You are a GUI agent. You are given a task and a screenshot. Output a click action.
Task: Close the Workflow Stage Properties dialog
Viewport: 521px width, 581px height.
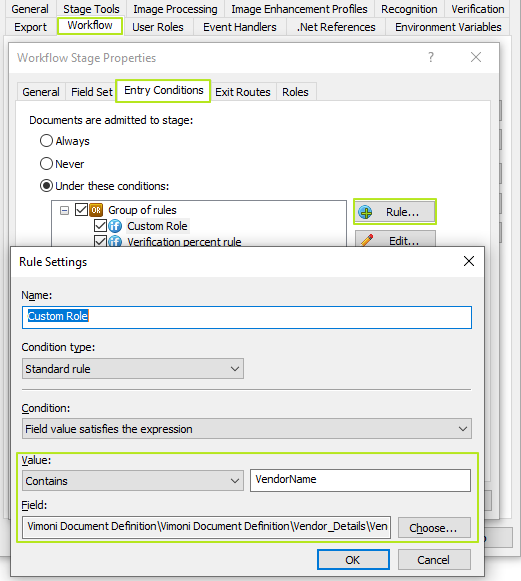476,57
